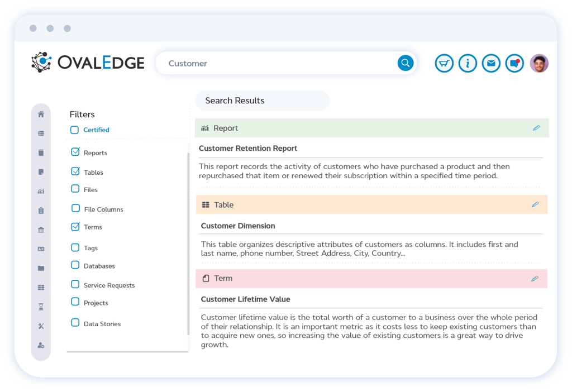Open the Customer Dimension table result

pyautogui.click(x=237, y=226)
